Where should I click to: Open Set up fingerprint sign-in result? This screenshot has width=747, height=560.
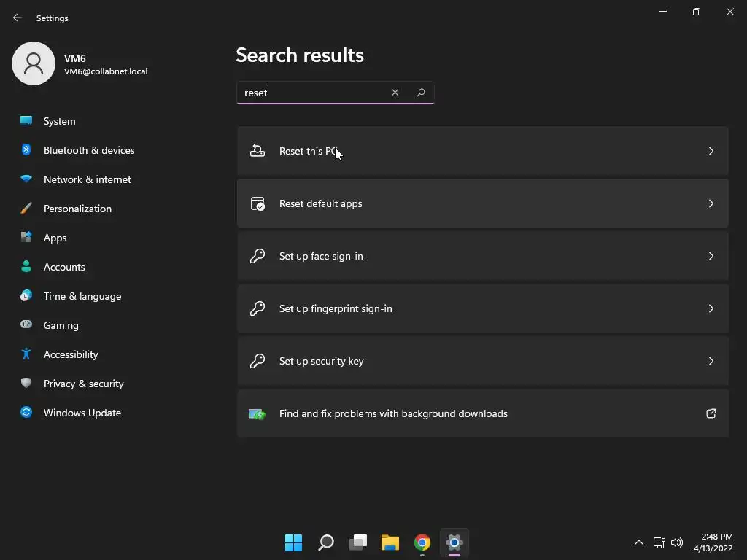[336, 308]
